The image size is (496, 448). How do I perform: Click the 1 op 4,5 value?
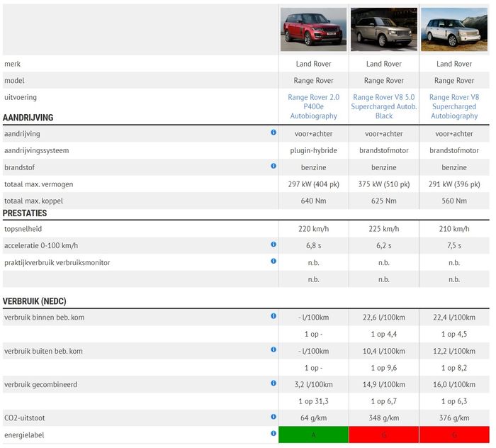(454, 334)
